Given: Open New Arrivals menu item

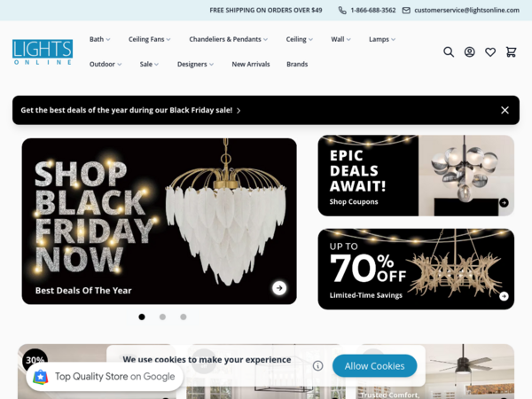Looking at the screenshot, I should 251,64.
